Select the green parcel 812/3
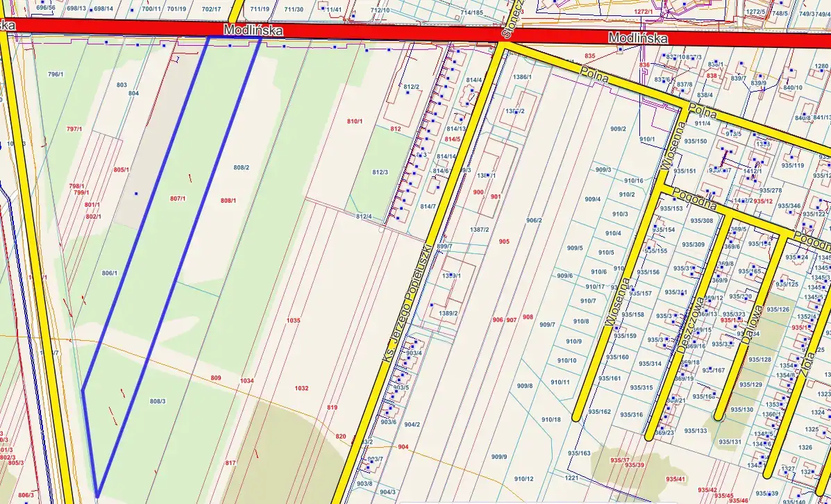This screenshot has height=504, width=831. 380,172
